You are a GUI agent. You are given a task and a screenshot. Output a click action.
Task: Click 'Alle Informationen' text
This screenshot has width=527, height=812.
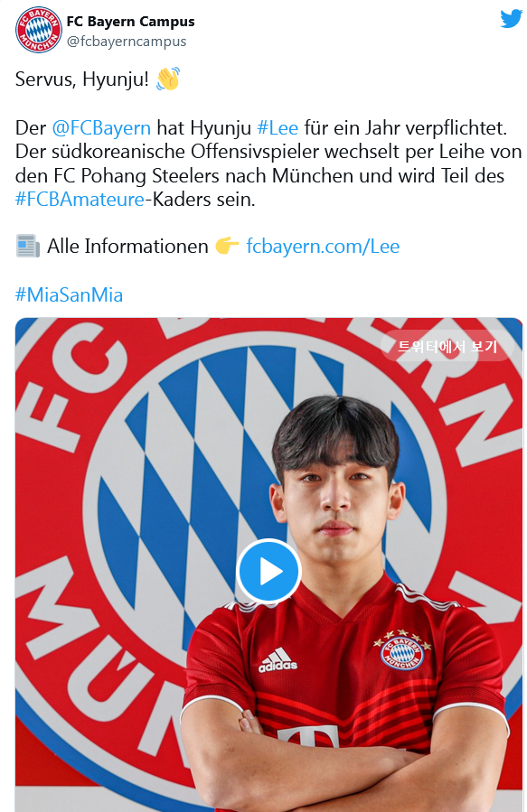click(x=127, y=246)
